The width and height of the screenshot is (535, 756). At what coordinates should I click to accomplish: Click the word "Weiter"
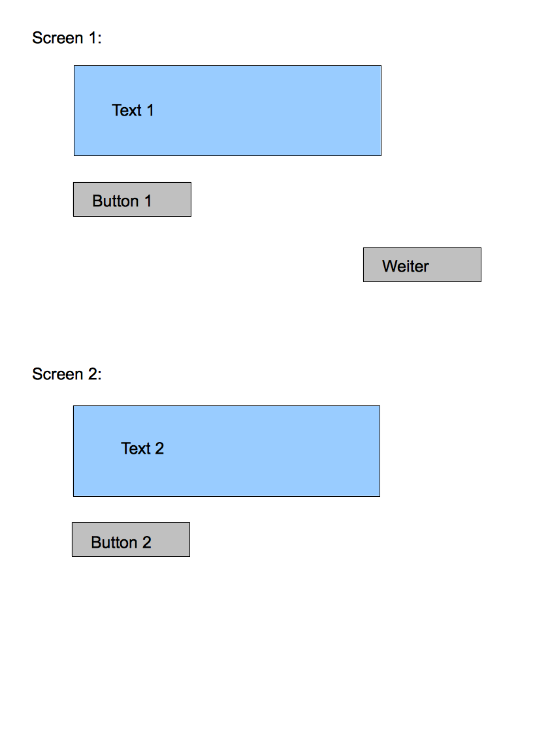point(406,266)
